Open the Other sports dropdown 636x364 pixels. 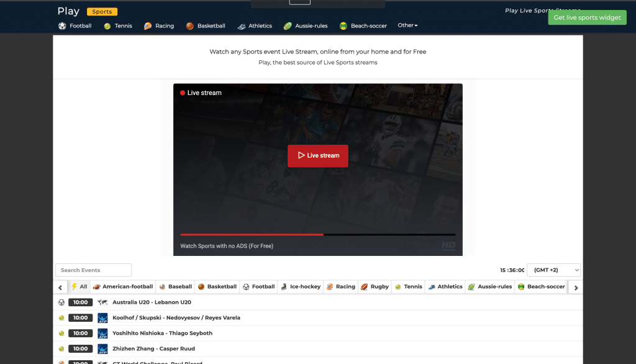(x=407, y=25)
